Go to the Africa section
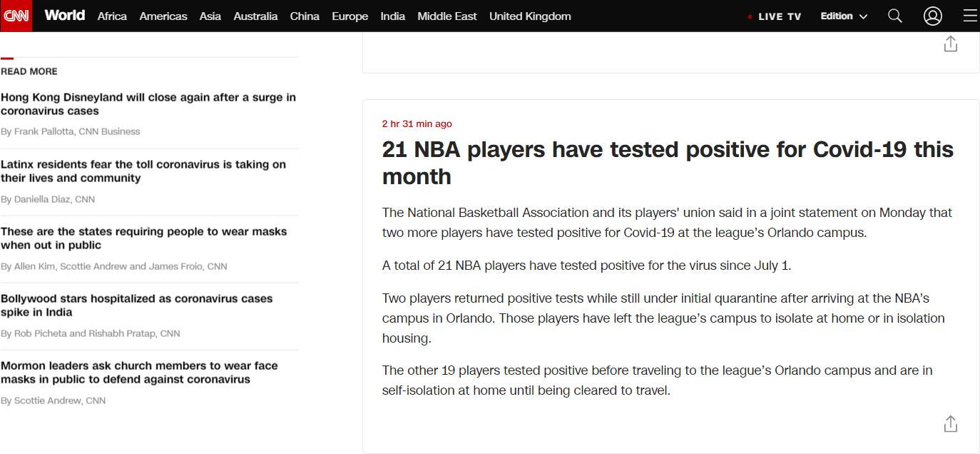 [x=112, y=16]
